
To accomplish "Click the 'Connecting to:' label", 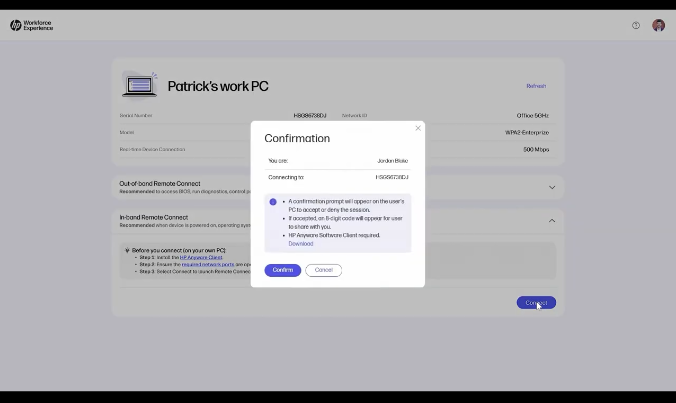I will [x=286, y=177].
